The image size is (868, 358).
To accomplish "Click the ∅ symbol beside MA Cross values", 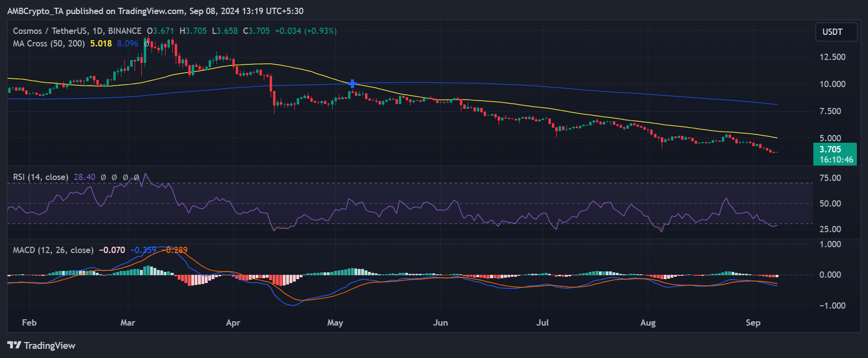I will (146, 44).
